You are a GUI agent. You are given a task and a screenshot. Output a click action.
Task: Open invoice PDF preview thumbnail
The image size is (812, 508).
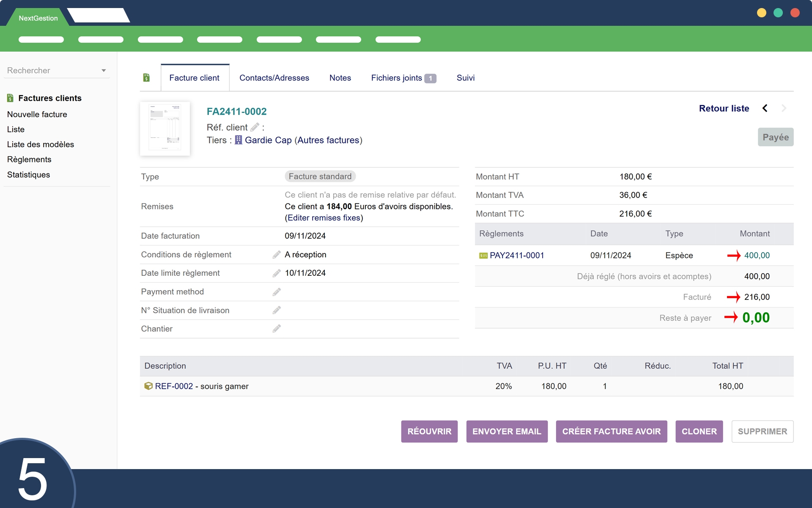coord(165,129)
